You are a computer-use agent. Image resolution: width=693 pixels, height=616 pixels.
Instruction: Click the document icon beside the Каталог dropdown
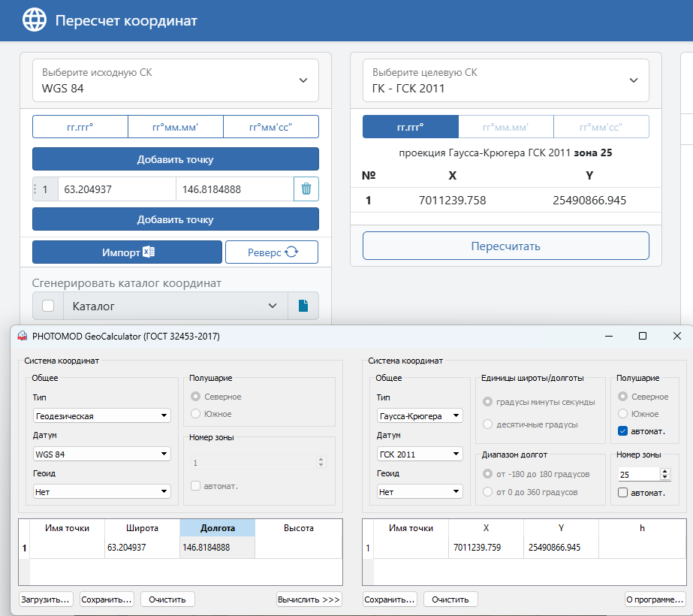click(303, 306)
